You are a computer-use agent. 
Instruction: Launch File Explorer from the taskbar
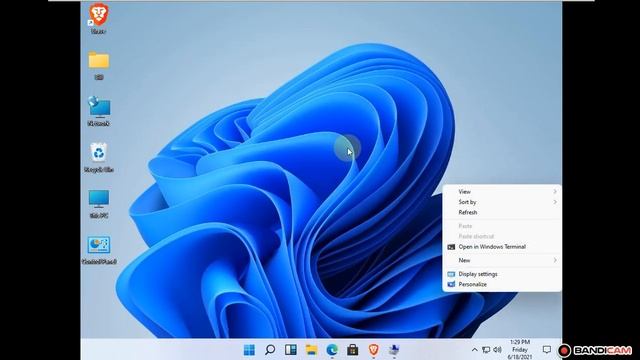point(311,350)
